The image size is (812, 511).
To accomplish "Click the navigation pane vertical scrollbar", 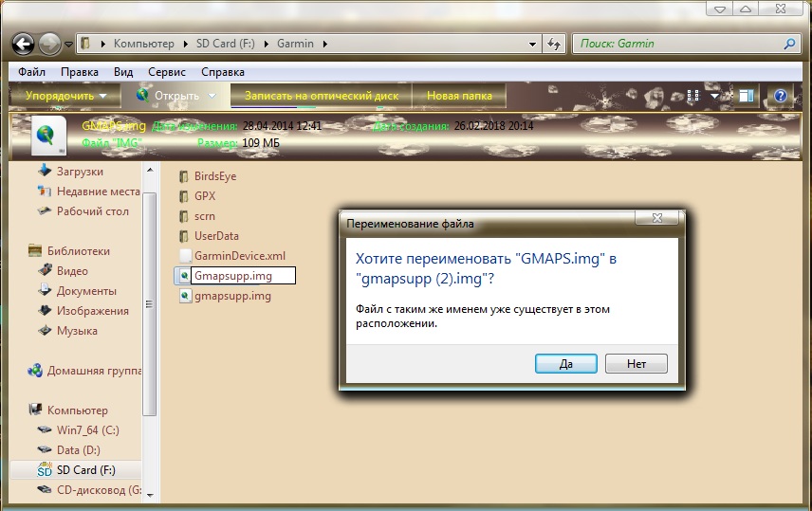I will click(x=149, y=303).
